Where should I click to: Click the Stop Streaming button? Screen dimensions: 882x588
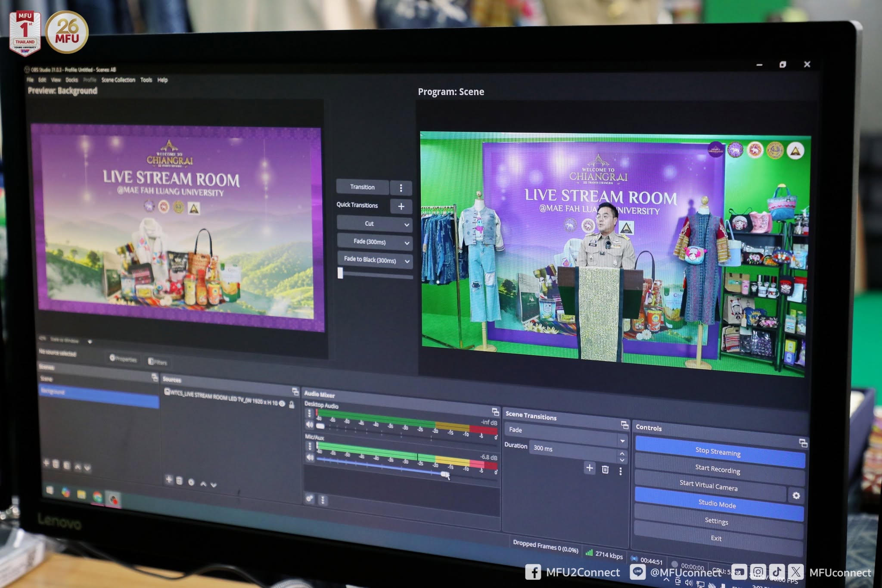coord(717,452)
